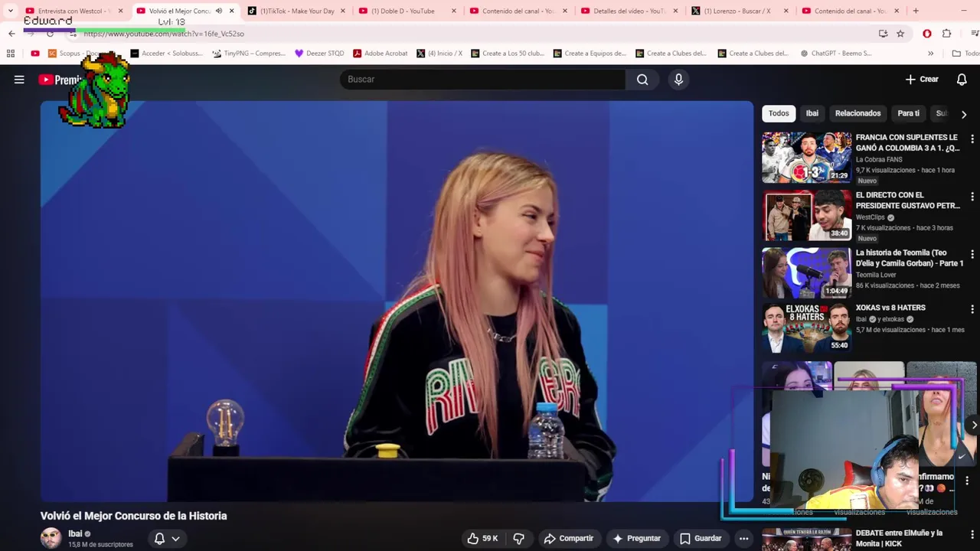
Task: Bookmark this page with star icon
Action: click(x=900, y=34)
